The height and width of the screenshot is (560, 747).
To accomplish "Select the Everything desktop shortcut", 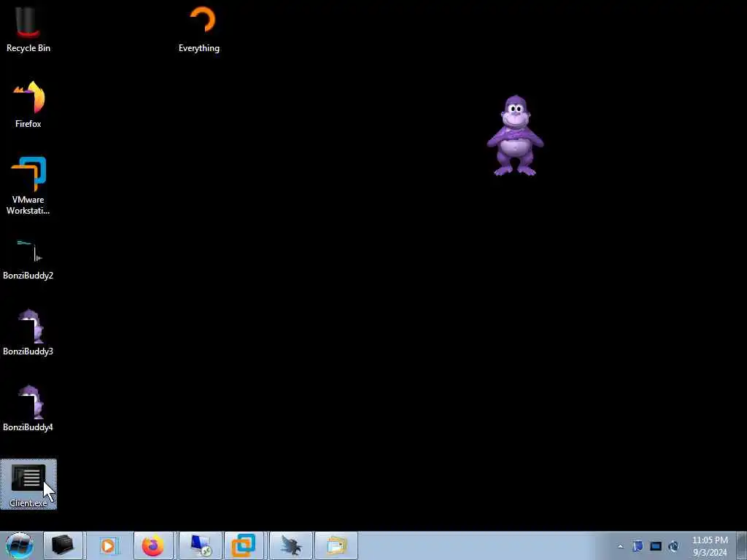I will tap(199, 29).
